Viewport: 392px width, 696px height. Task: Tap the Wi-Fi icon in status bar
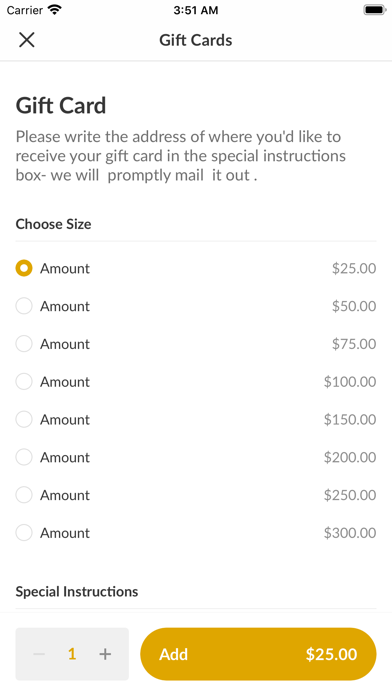pyautogui.click(x=55, y=9)
